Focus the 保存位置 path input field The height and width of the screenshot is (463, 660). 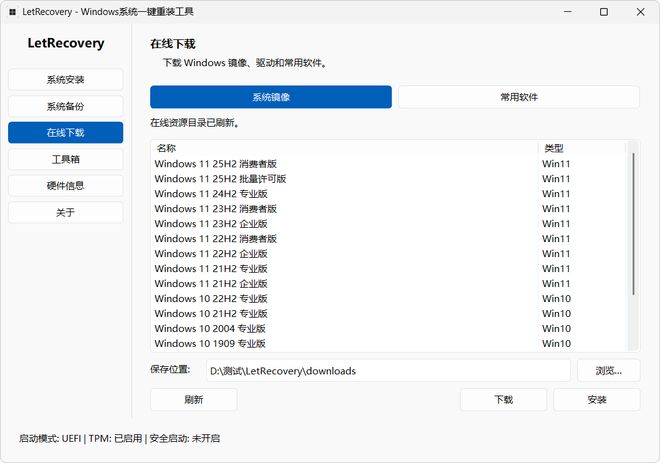point(388,371)
